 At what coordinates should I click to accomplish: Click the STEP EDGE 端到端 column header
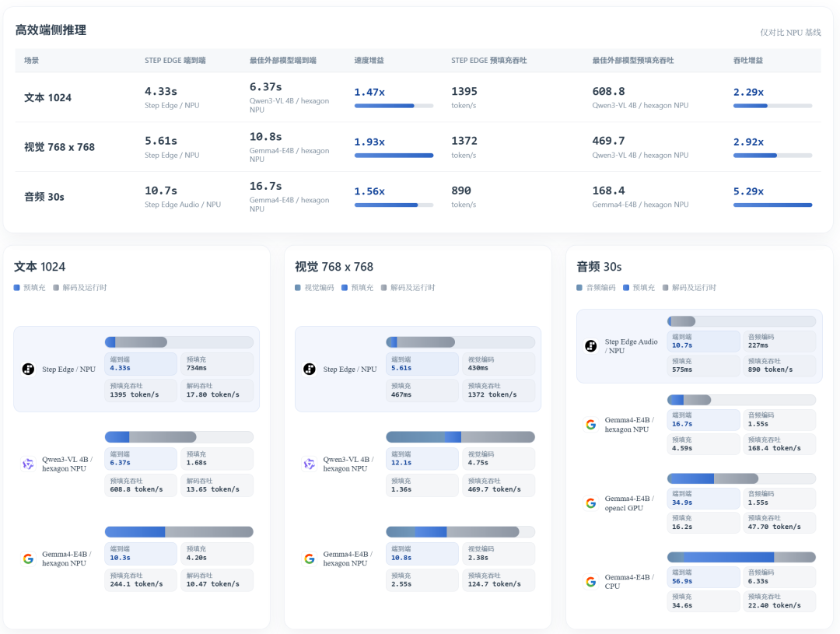[x=175, y=61]
